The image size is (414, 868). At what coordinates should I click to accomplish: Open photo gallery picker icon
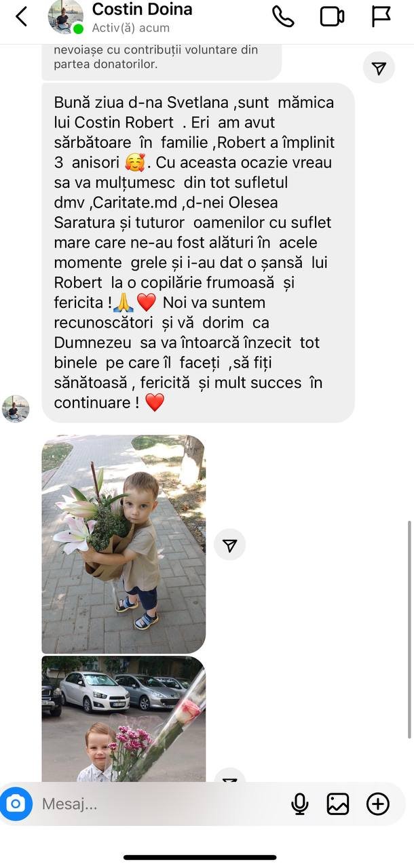point(338,804)
